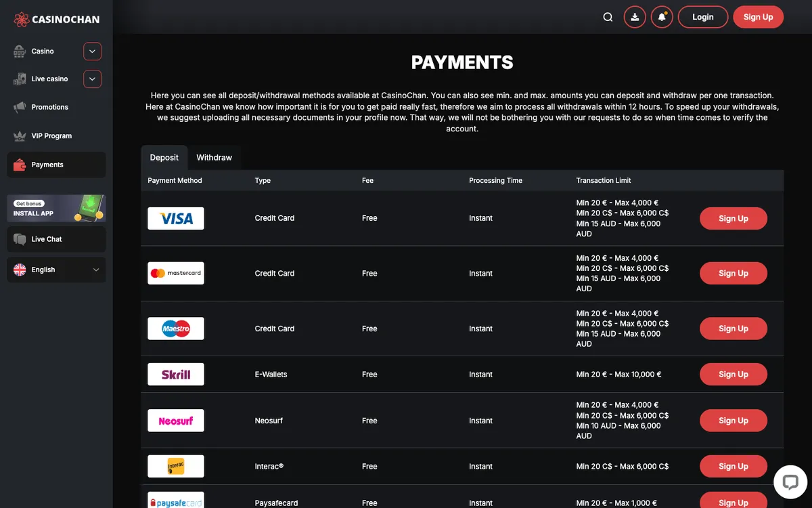Click the Live Chat speech bubbles icon
Image resolution: width=812 pixels, height=508 pixels.
[x=20, y=239]
